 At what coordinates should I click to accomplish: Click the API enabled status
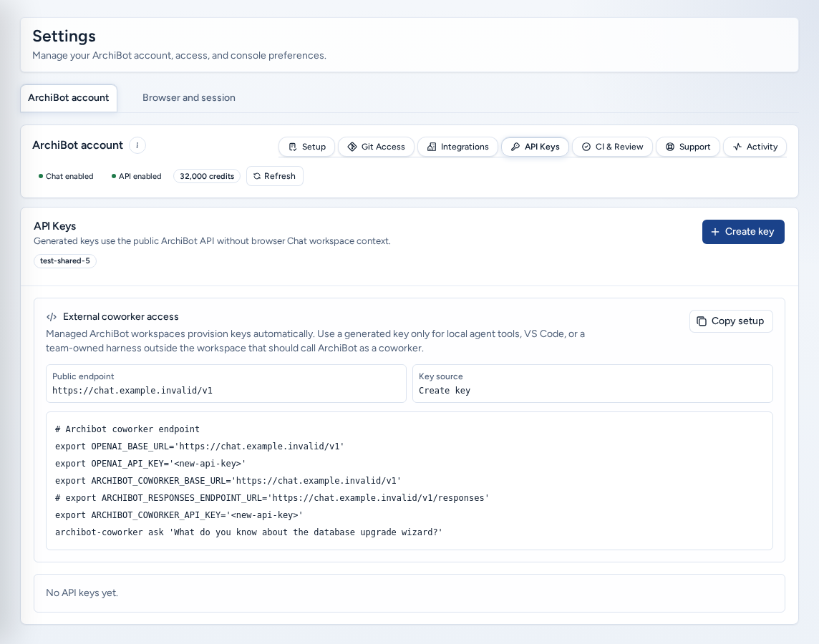coord(136,177)
